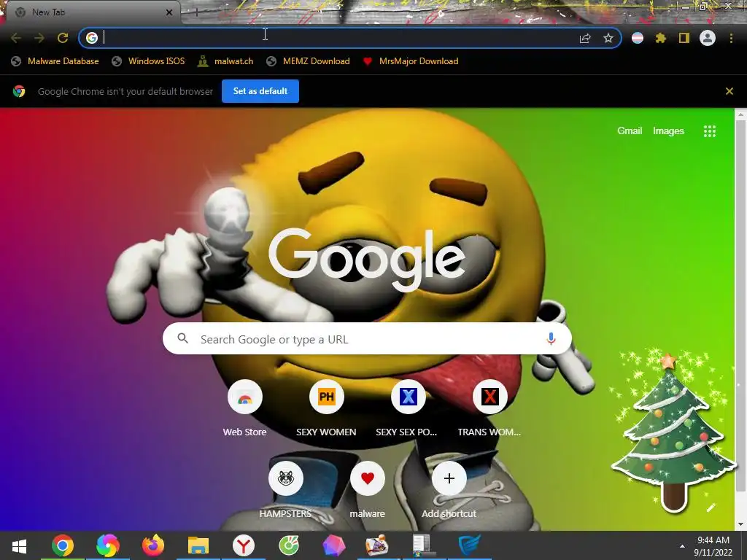Click the back navigation arrow
Viewport: 747px width, 560px height.
coord(16,38)
